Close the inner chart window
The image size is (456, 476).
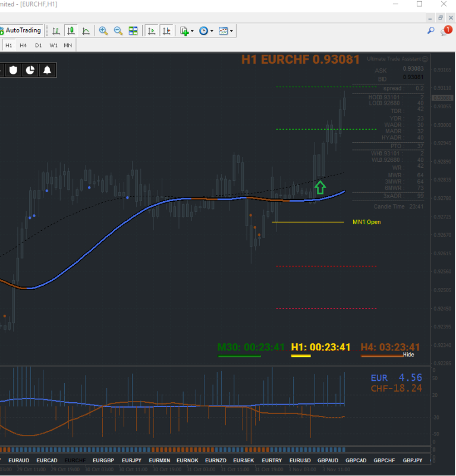point(451,18)
